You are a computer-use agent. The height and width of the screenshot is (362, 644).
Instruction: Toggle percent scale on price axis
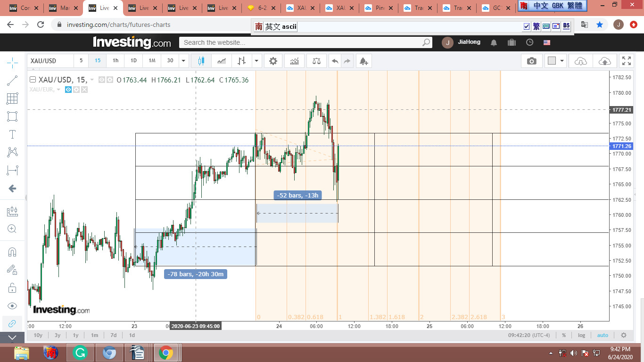pos(564,335)
